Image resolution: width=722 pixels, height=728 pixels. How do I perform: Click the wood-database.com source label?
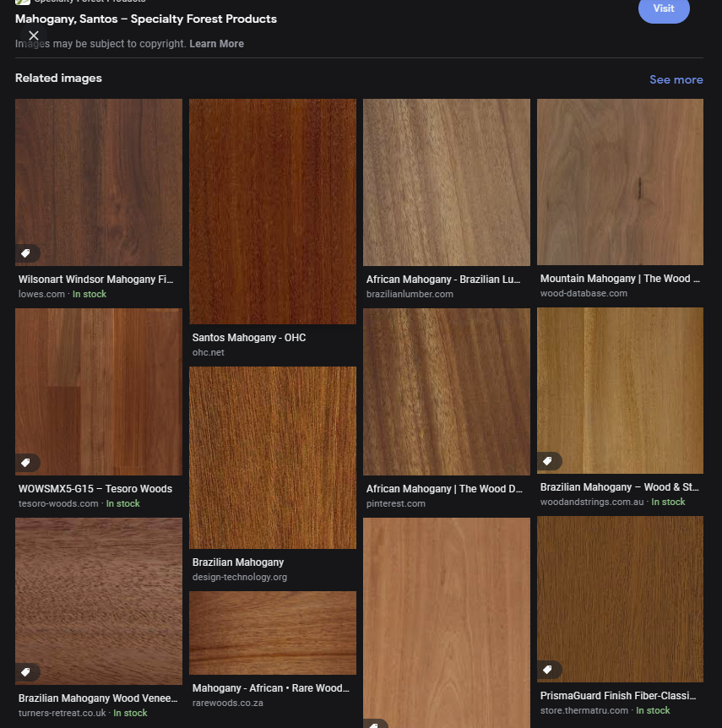pyautogui.click(x=584, y=293)
